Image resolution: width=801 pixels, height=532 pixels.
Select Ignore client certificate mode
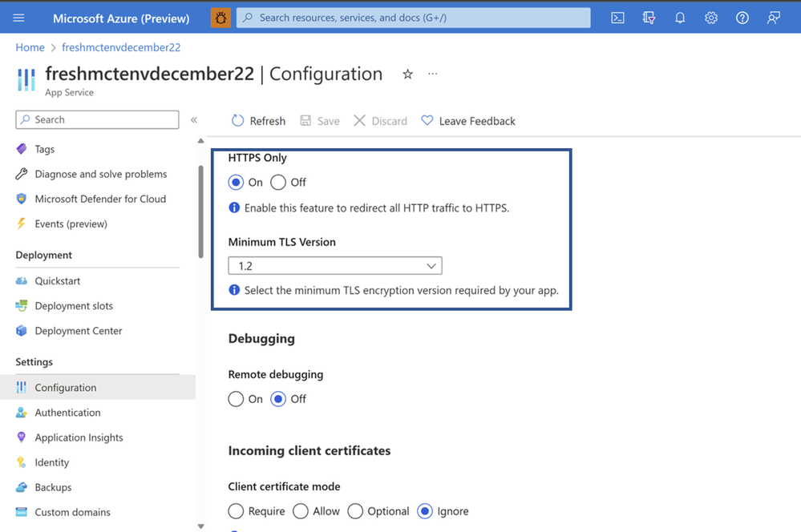pos(425,511)
